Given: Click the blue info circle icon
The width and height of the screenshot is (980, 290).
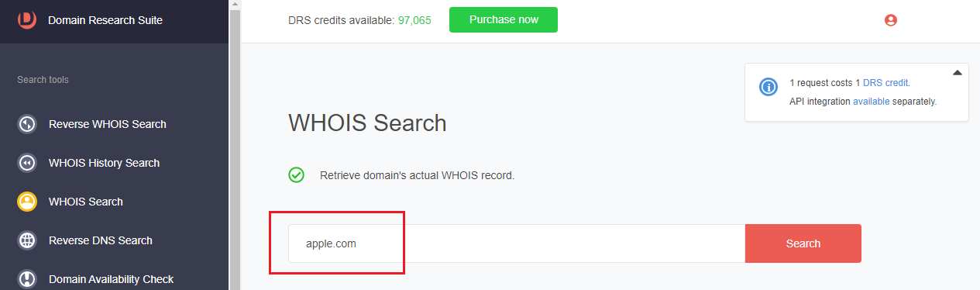Looking at the screenshot, I should coord(769,87).
